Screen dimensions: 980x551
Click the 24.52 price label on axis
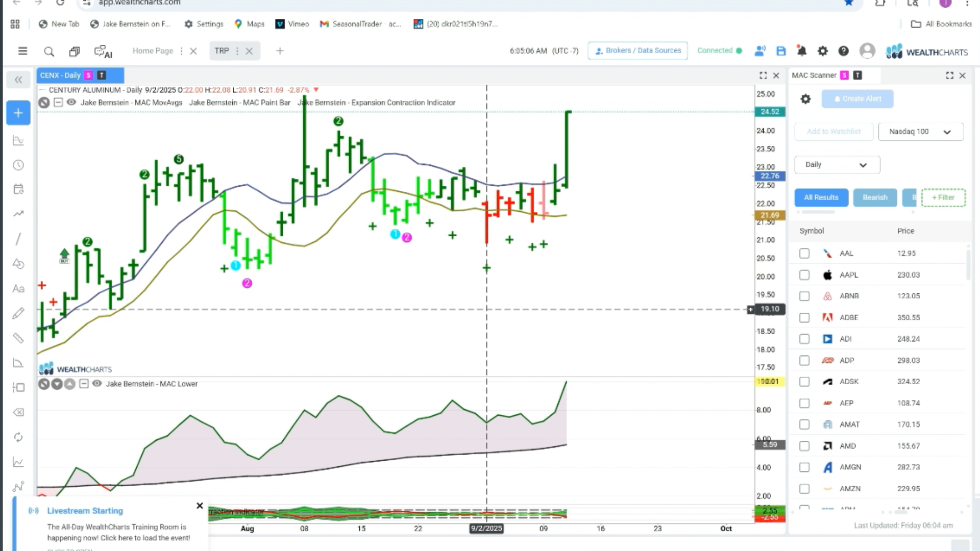pyautogui.click(x=770, y=112)
